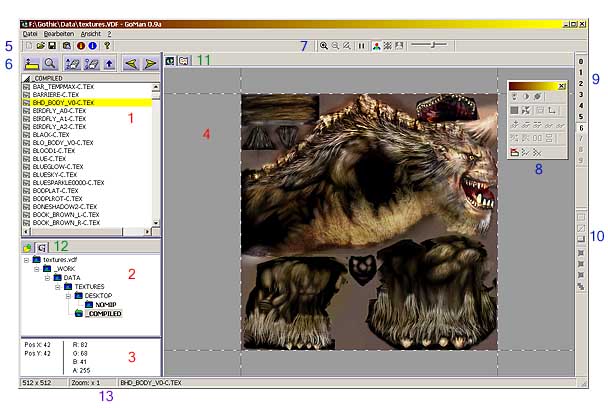Collapse the _WORK tree node
Image resolution: width=608 pixels, height=408 pixels.
point(37,269)
